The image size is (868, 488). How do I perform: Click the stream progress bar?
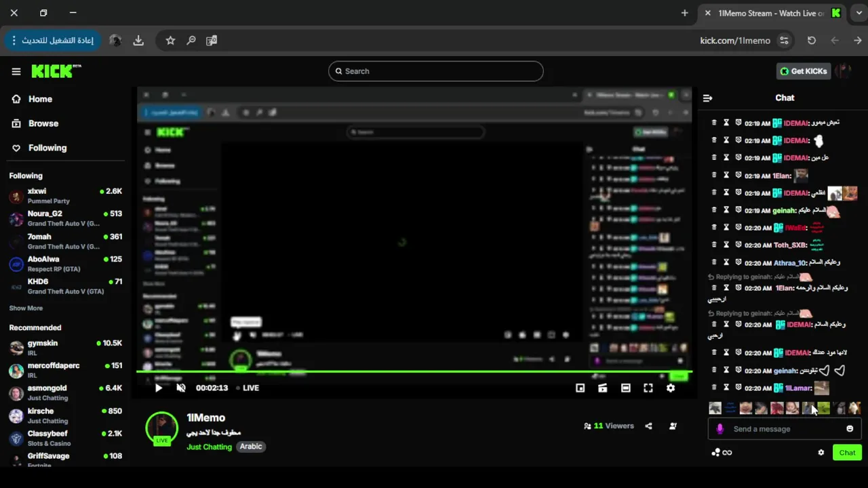[x=414, y=371]
